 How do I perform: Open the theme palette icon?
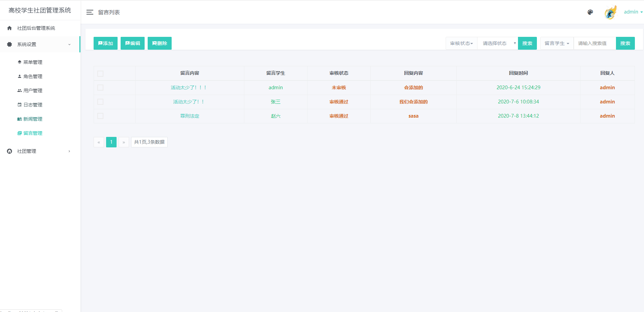(x=590, y=12)
